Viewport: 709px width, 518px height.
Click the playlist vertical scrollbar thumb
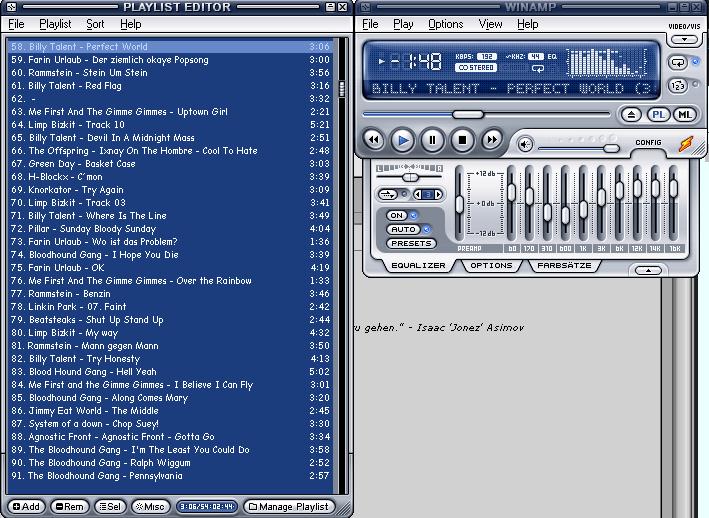(342, 88)
